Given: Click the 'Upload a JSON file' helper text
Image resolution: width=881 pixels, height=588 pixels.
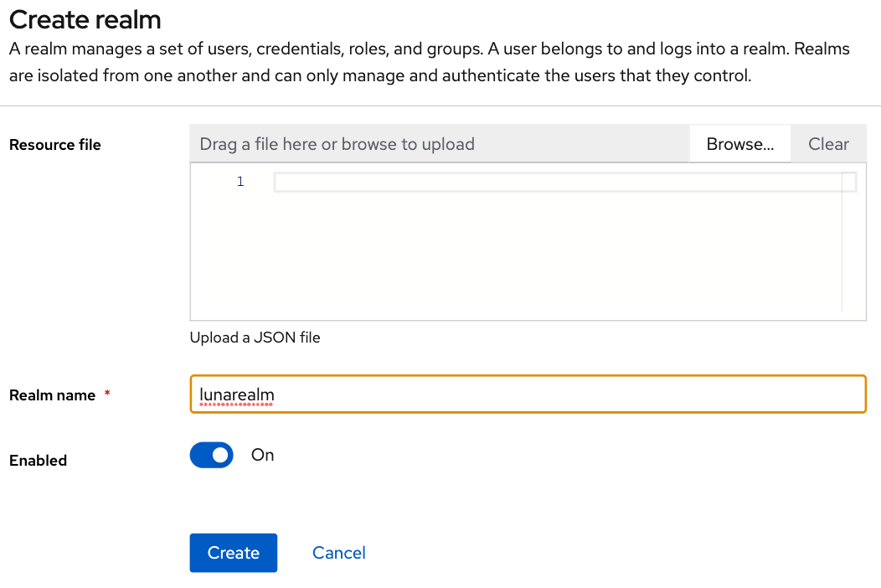Looking at the screenshot, I should 255,338.
